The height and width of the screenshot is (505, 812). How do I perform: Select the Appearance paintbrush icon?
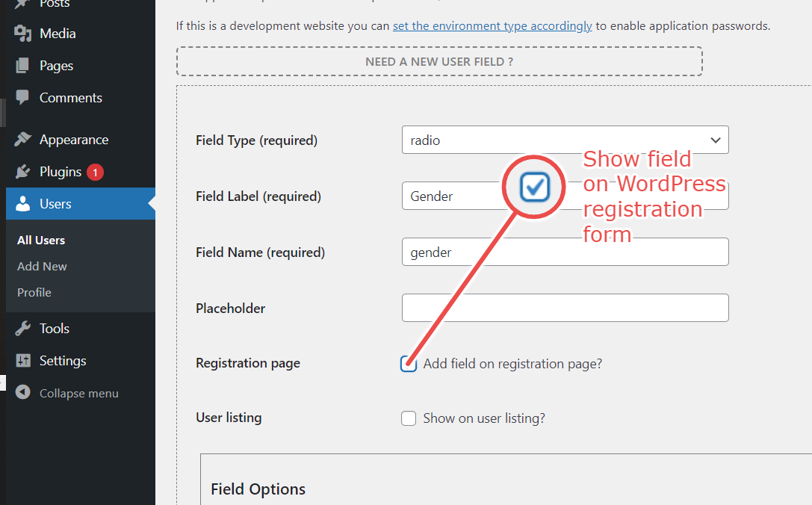22,139
